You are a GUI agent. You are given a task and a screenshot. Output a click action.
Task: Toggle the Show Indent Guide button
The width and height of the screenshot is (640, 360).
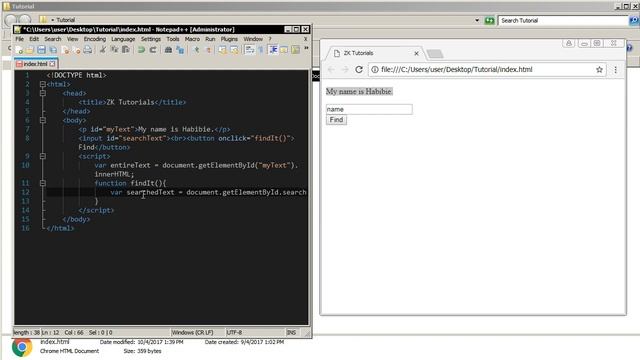coord(273,50)
